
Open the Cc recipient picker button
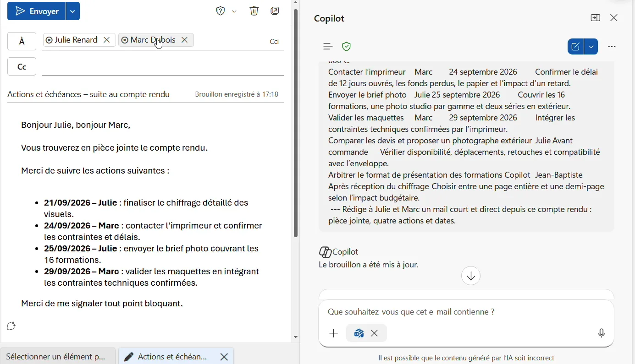coord(22,67)
